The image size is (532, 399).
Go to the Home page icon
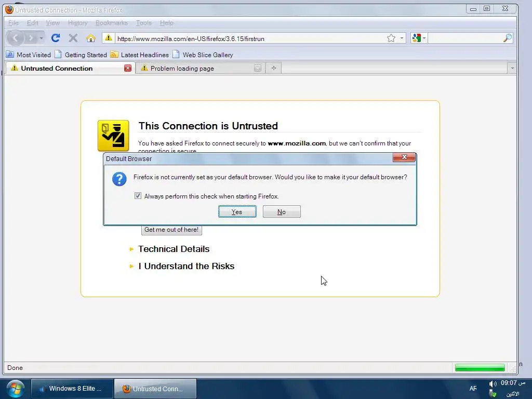pos(90,38)
